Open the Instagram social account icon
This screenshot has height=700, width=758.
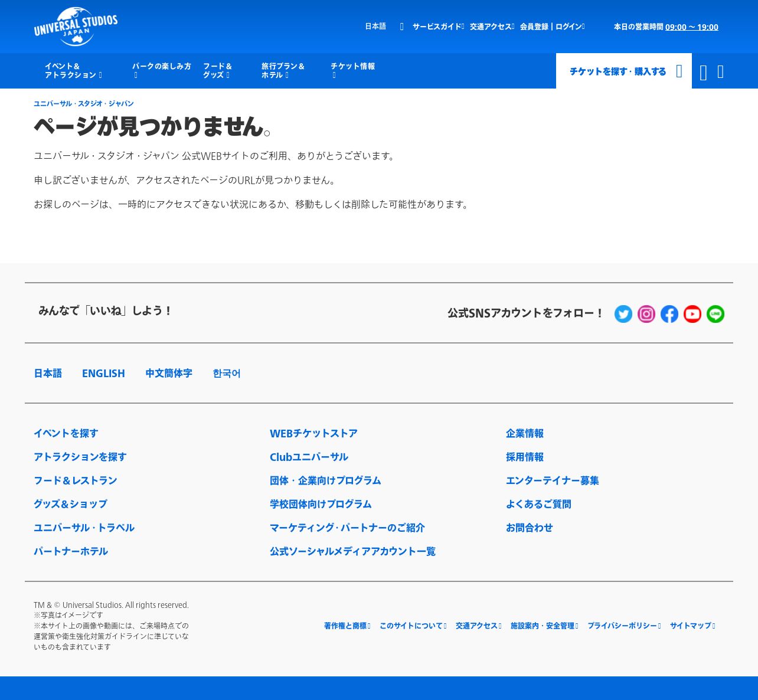point(646,314)
